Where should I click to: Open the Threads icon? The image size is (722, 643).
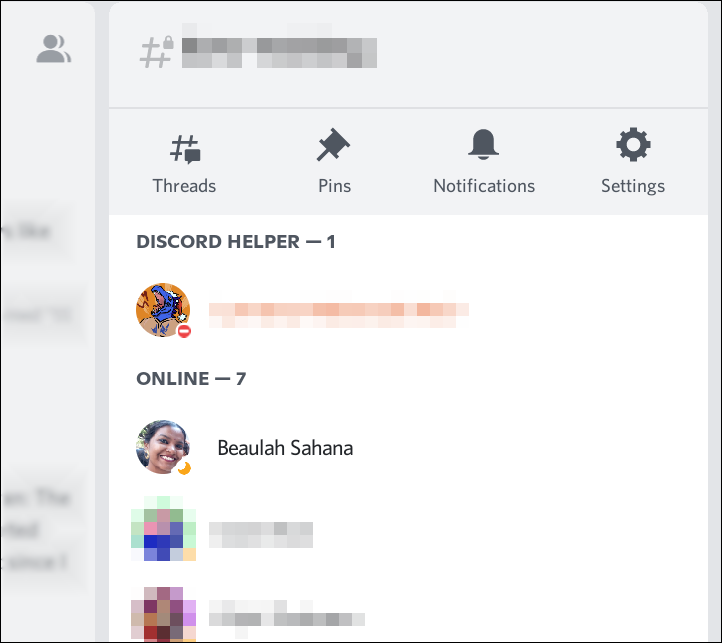(185, 149)
